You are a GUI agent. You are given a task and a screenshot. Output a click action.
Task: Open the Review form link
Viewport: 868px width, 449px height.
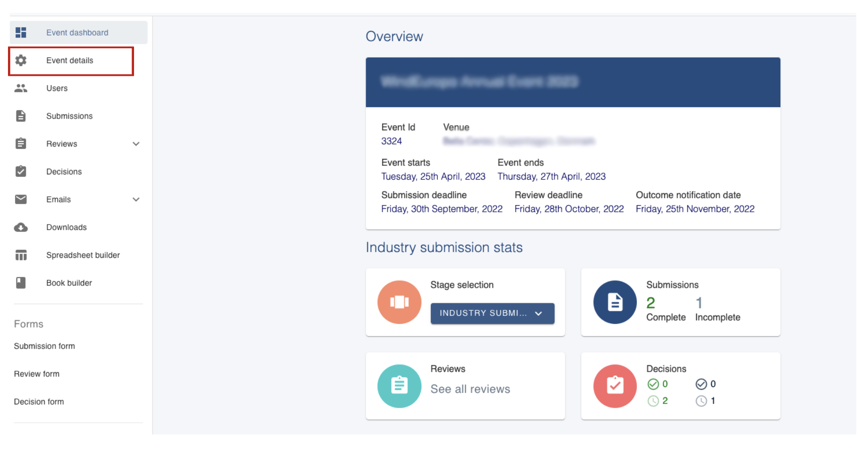point(37,374)
